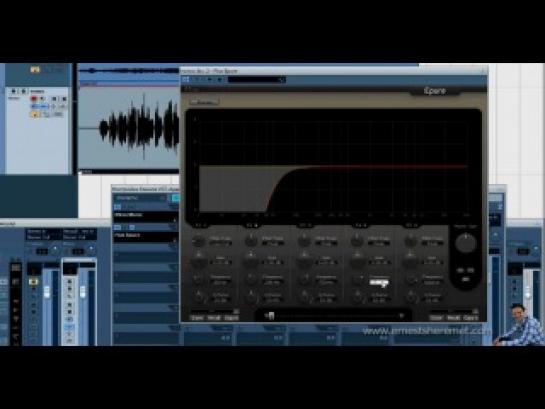545x409 pixels.
Task: Click the first insert slot's power icon
Action: coord(117,207)
